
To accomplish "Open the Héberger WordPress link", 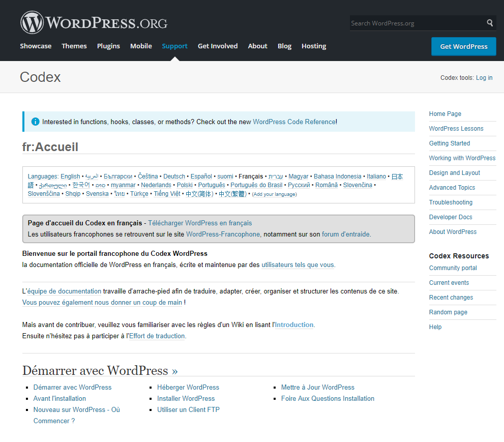I will pyautogui.click(x=188, y=387).
